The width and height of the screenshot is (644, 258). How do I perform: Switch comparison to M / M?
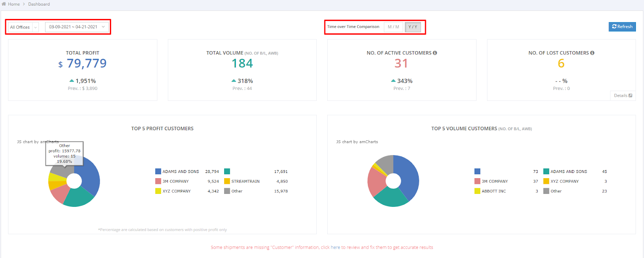[393, 27]
